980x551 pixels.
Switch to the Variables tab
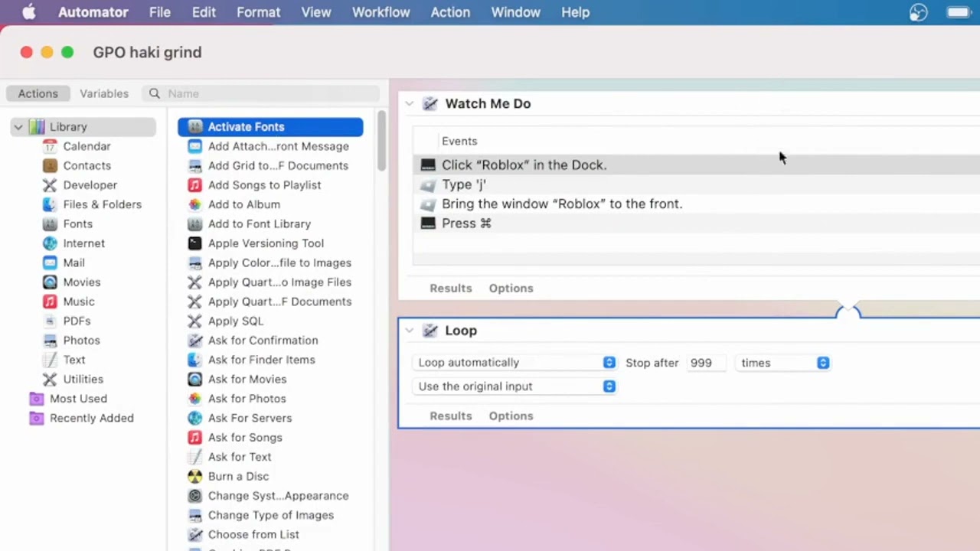pos(104,93)
